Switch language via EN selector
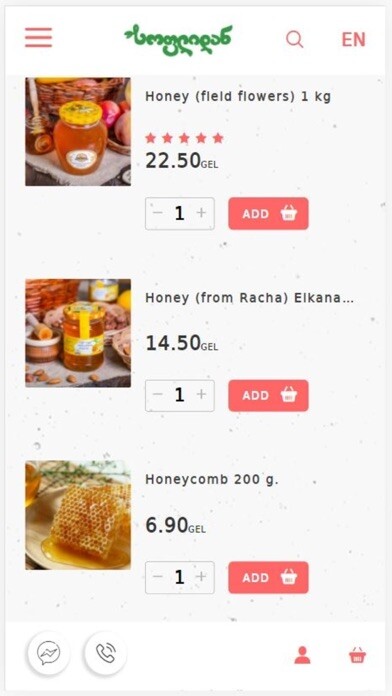Screen dimensions: 392x696 (x=353, y=40)
